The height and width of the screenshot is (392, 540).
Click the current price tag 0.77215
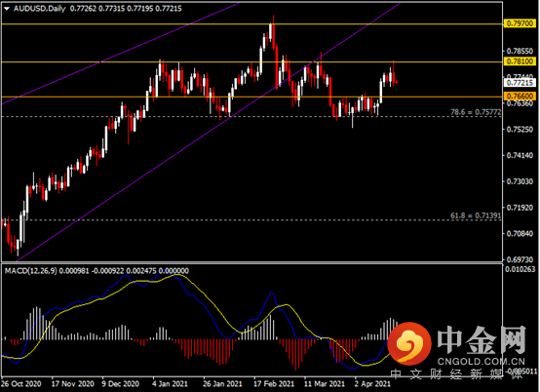520,83
